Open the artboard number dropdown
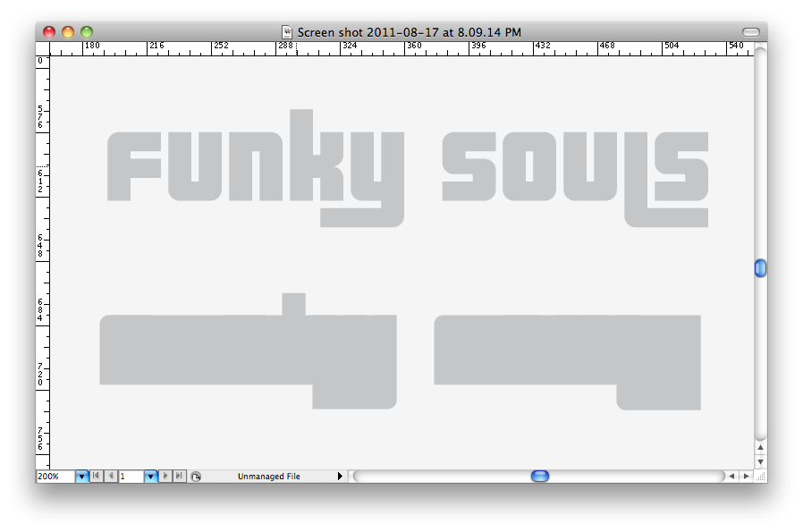The height and width of the screenshot is (532, 803). 150,477
